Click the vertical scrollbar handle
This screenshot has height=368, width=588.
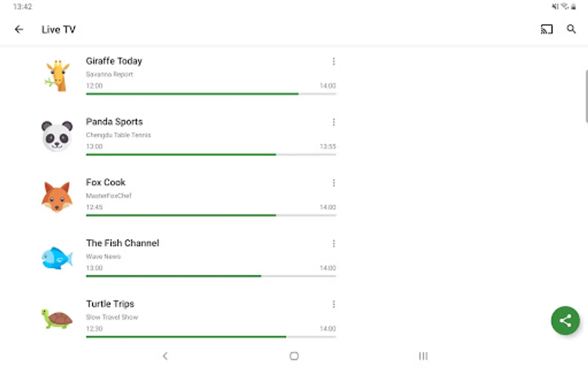coord(586,96)
